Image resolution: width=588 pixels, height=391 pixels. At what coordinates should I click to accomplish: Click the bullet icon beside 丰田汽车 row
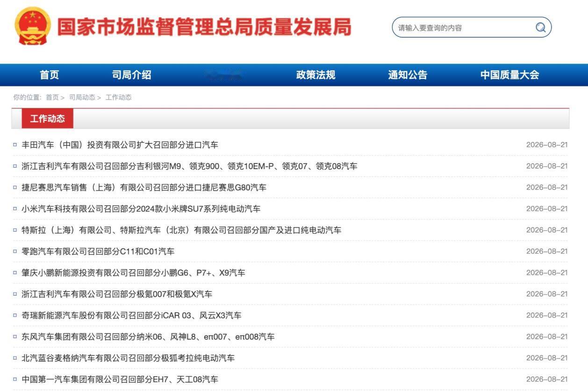[x=15, y=145]
